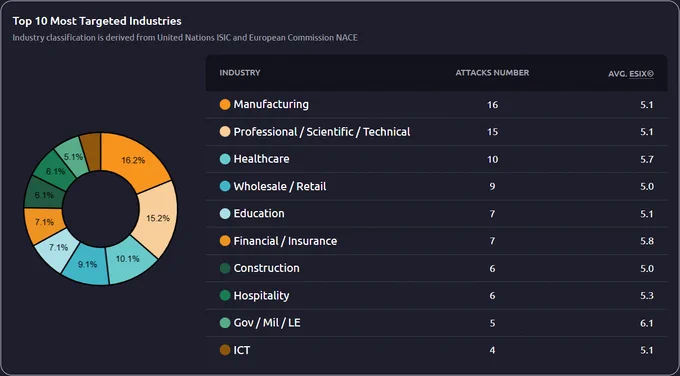Sort by the ATTACKS NUMBER column header

[492, 73]
